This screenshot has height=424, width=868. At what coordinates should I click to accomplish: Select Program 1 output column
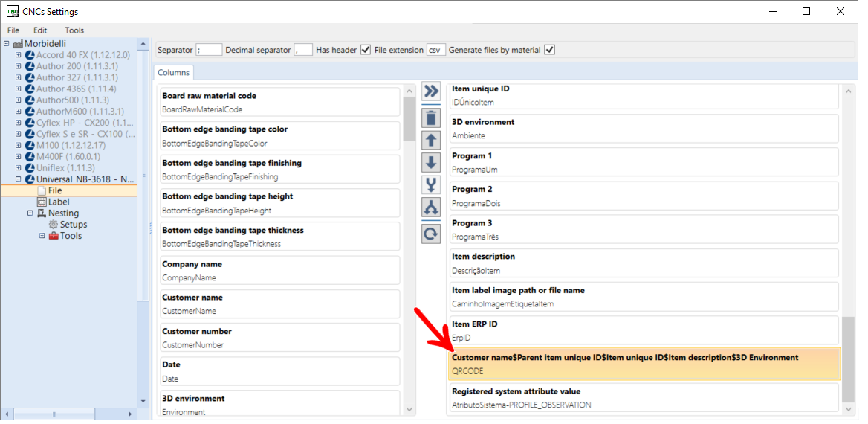pyautogui.click(x=644, y=162)
